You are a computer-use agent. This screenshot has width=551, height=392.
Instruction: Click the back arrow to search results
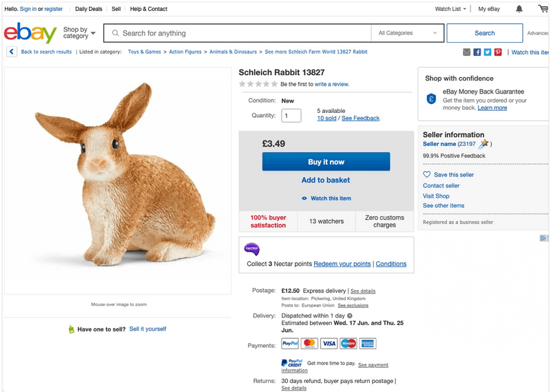pos(12,52)
